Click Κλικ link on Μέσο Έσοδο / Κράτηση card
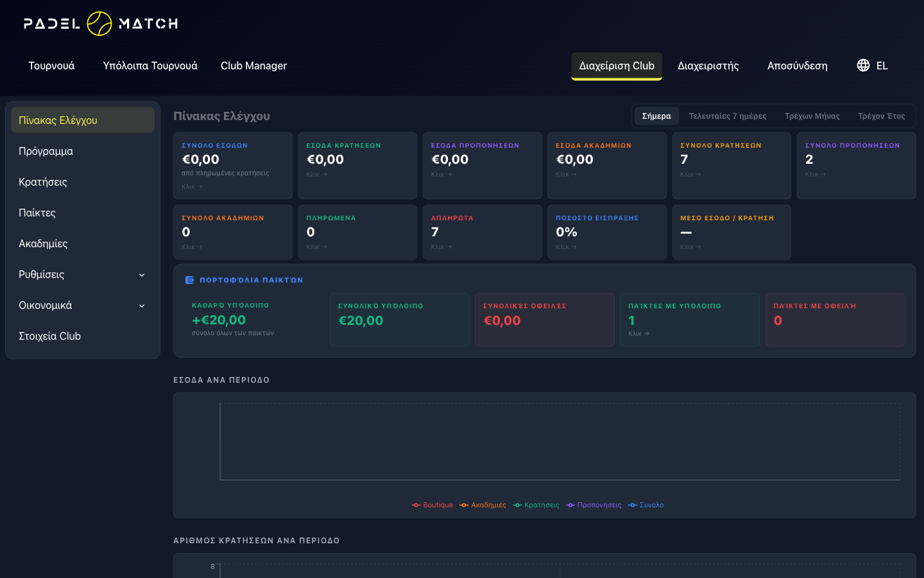Screen dimensions: 924x578 [x=690, y=247]
